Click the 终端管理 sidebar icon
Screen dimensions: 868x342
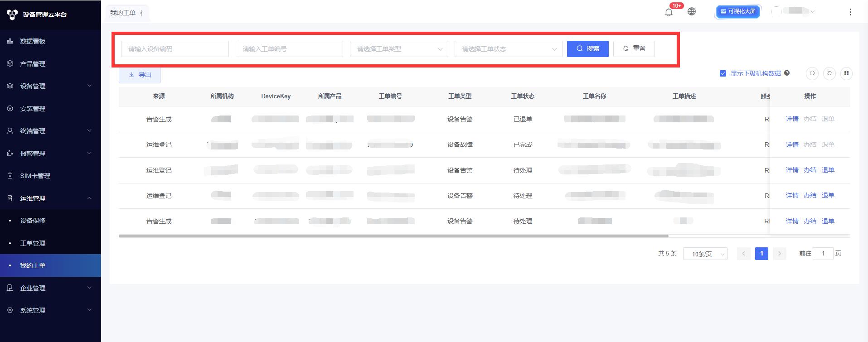pyautogui.click(x=10, y=131)
